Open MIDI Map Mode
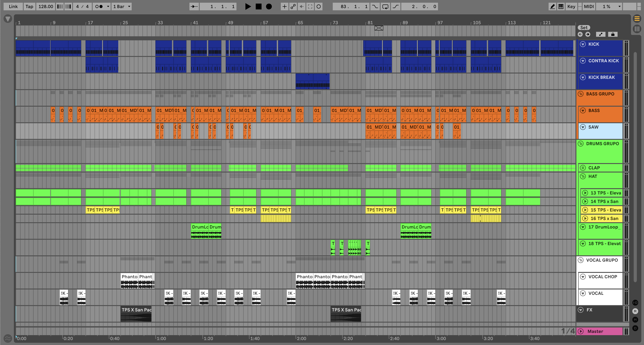This screenshot has height=345, width=644. pyautogui.click(x=588, y=6)
